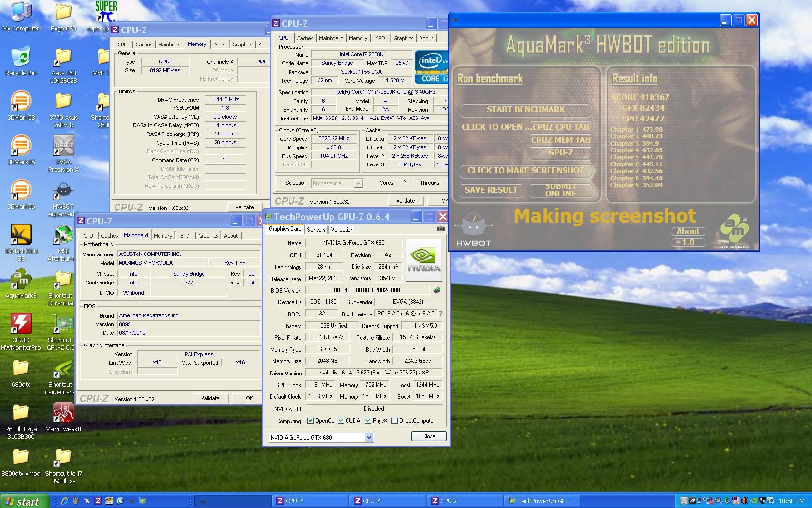Viewport: 812px width, 508px height.
Task: Click the mainboard model MAXIMUS V FORMULA
Action: click(x=163, y=263)
